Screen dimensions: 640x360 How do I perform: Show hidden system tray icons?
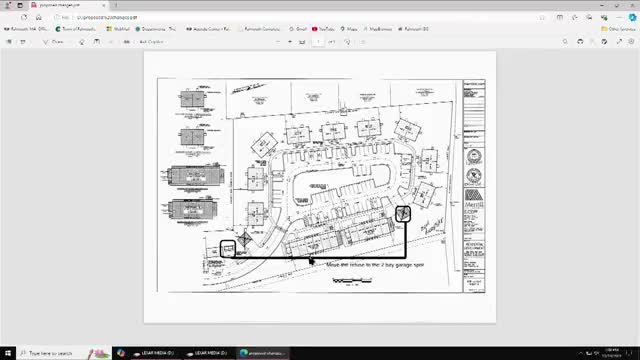pos(580,353)
